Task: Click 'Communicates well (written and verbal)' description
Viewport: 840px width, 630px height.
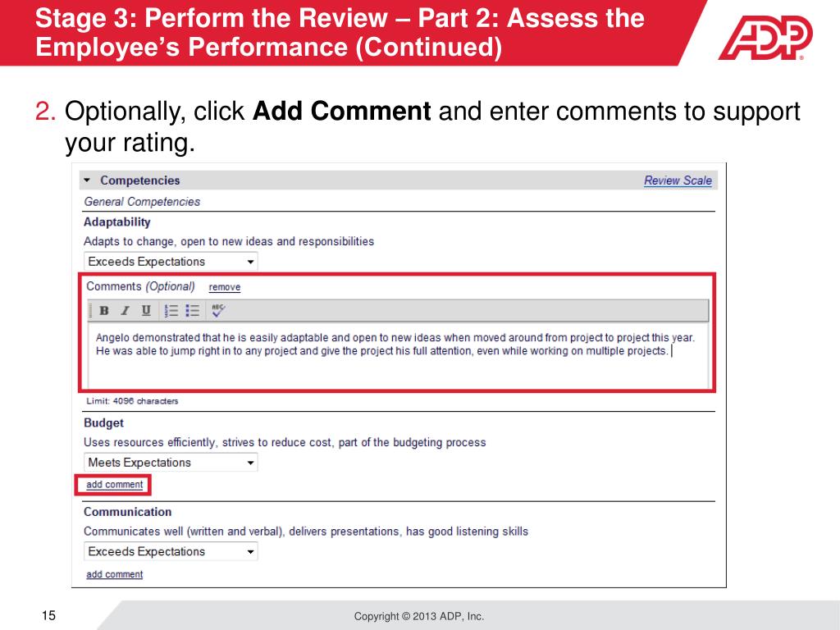Action: coord(306,532)
